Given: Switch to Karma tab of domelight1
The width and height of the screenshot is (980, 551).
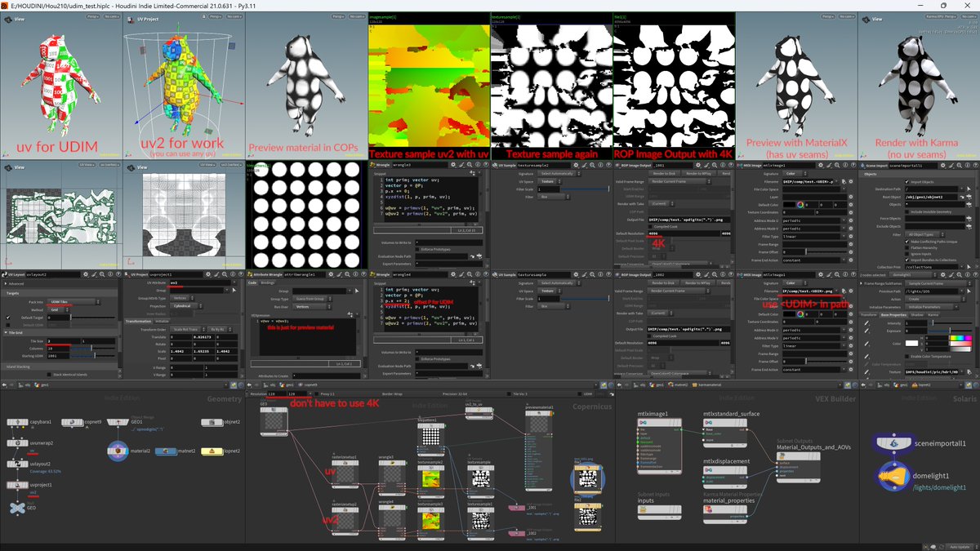Looking at the screenshot, I should tap(933, 314).
